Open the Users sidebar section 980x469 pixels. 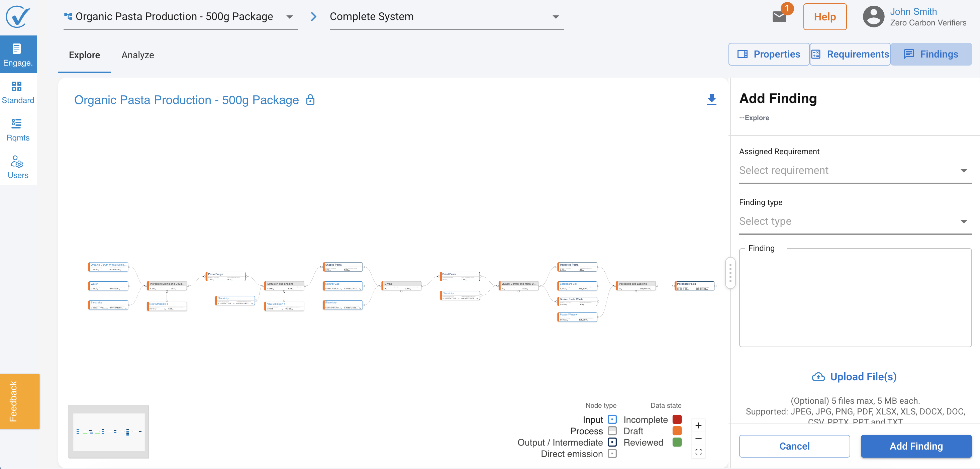coord(18,167)
